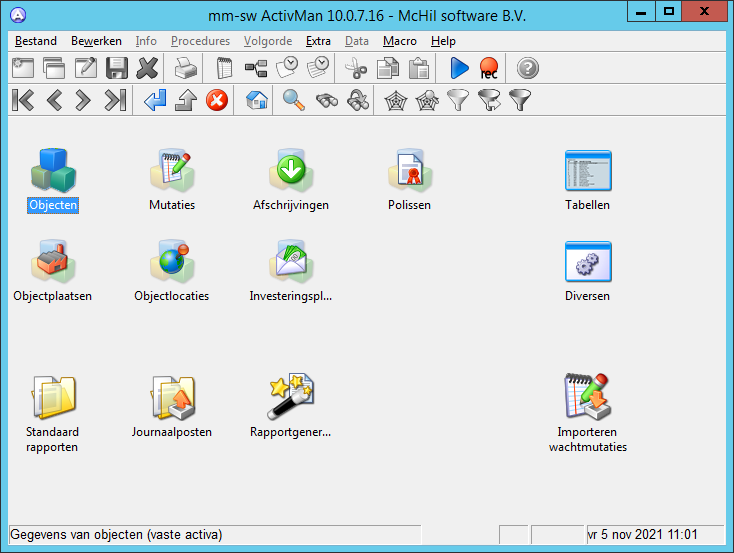The width and height of the screenshot is (734, 553).
Task: Click the help question mark icon
Action: click(528, 68)
